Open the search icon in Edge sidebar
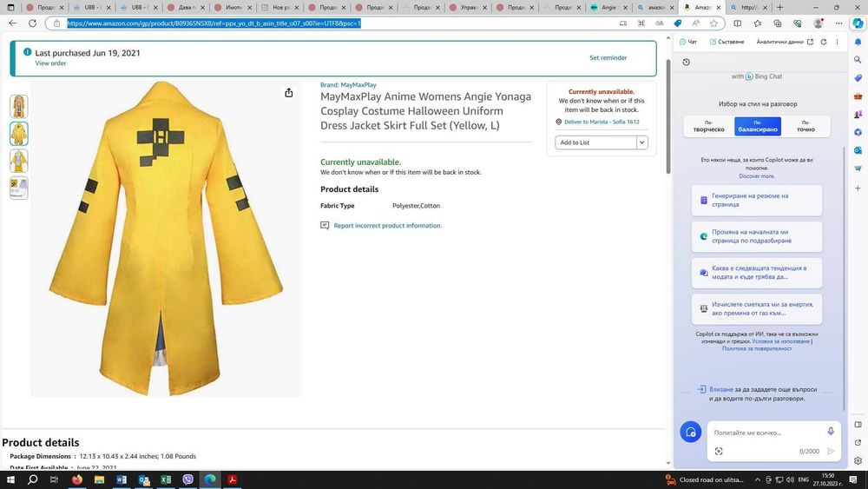Image resolution: width=868 pixels, height=489 pixels. point(858,60)
